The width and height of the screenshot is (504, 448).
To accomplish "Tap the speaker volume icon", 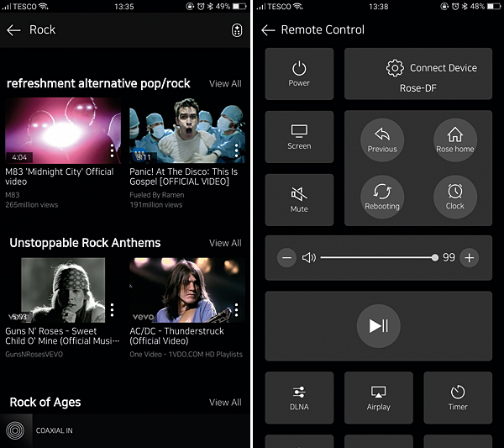I will click(x=309, y=257).
